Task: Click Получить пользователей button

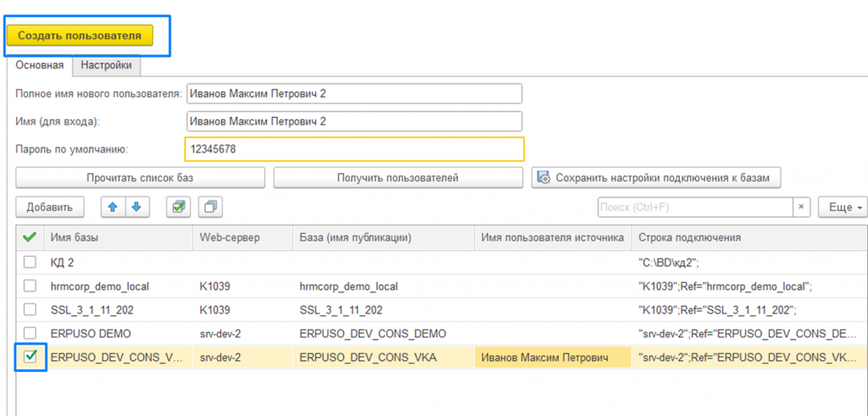Action: point(398,178)
